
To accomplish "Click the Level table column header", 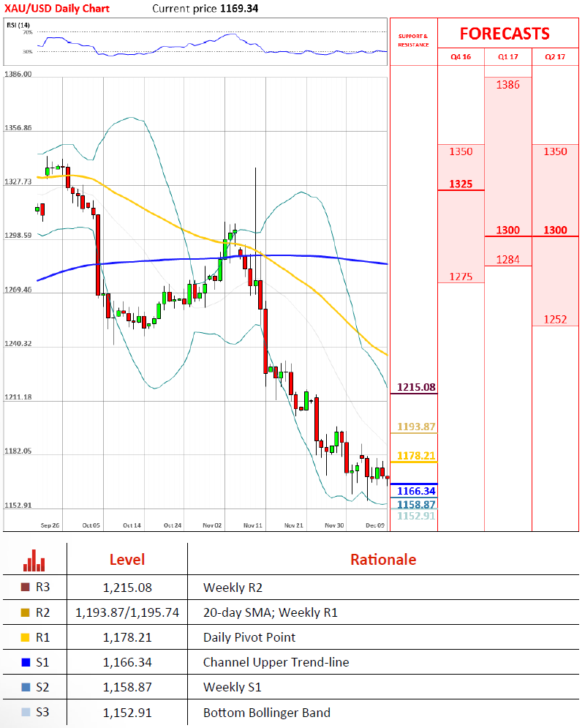I will (127, 560).
